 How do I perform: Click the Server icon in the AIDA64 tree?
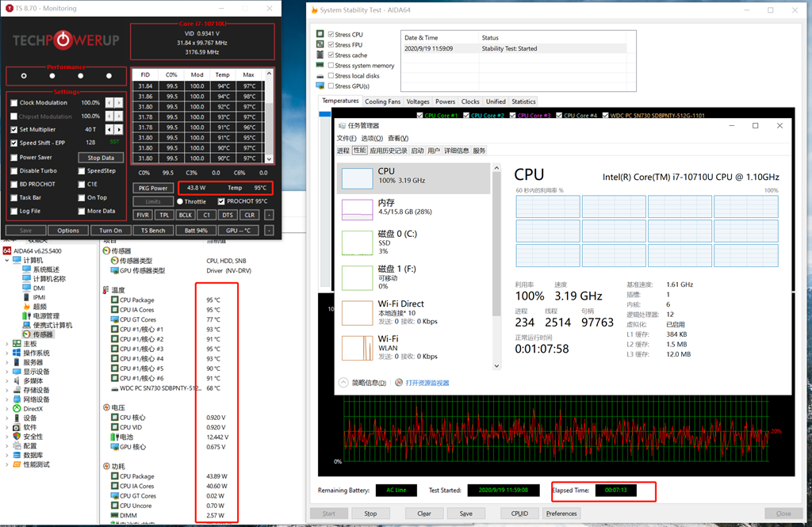point(17,362)
